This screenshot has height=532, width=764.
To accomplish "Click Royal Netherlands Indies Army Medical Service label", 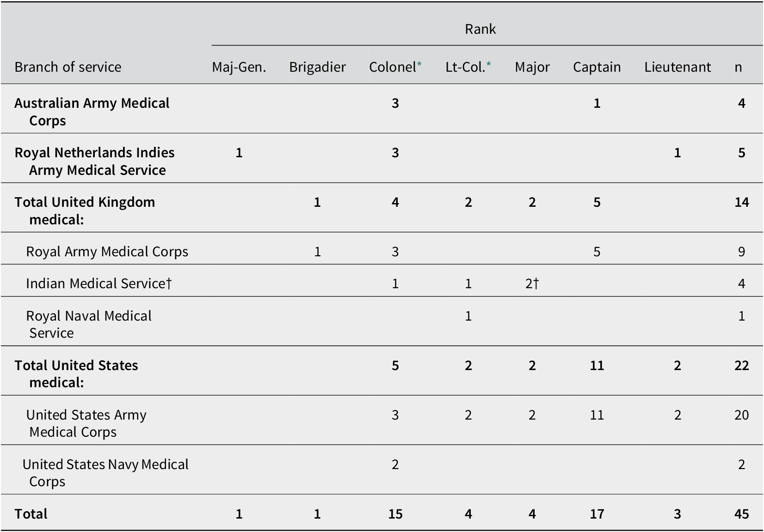I will [94, 161].
